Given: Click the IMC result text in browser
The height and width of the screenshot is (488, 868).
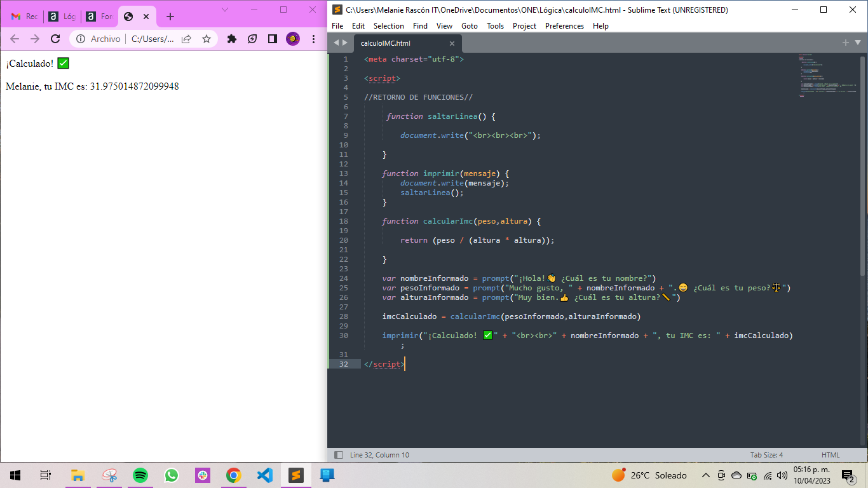Looking at the screenshot, I should [92, 86].
